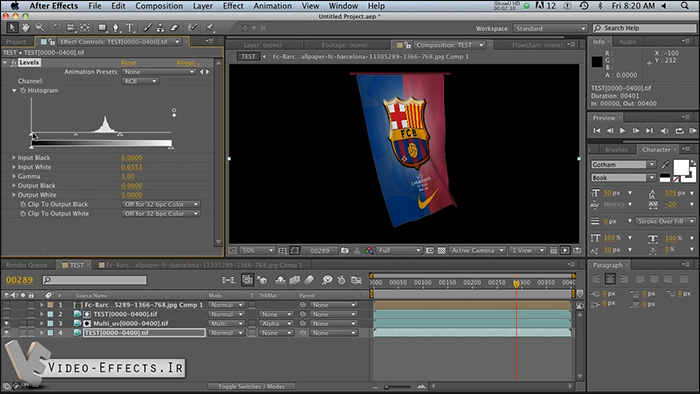Open Time Machine menu bar icon
This screenshot has width=700, height=394.
pos(584,6)
